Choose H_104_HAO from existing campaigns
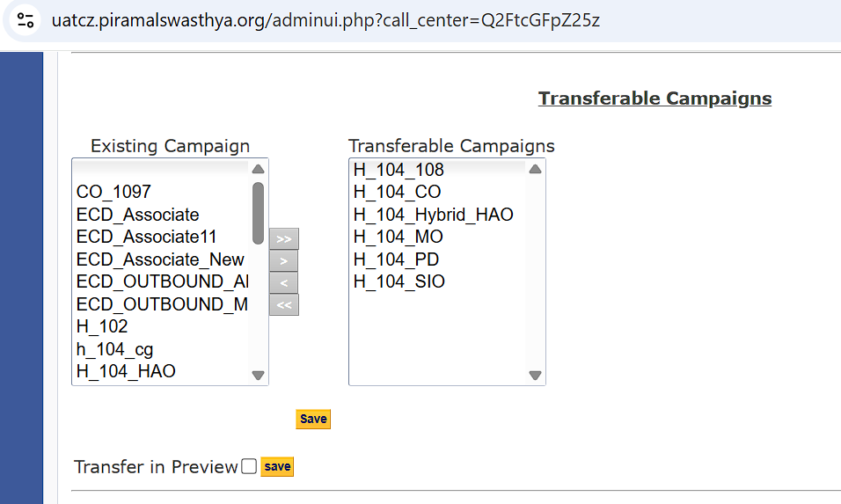 [126, 371]
